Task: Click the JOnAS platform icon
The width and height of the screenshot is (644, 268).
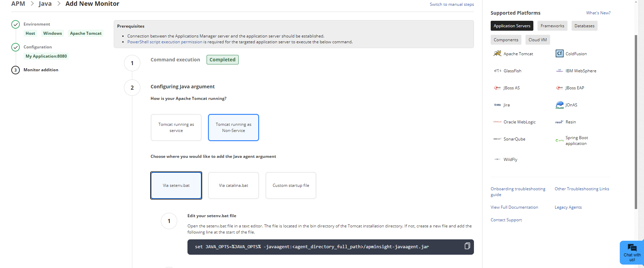Action: pyautogui.click(x=559, y=105)
